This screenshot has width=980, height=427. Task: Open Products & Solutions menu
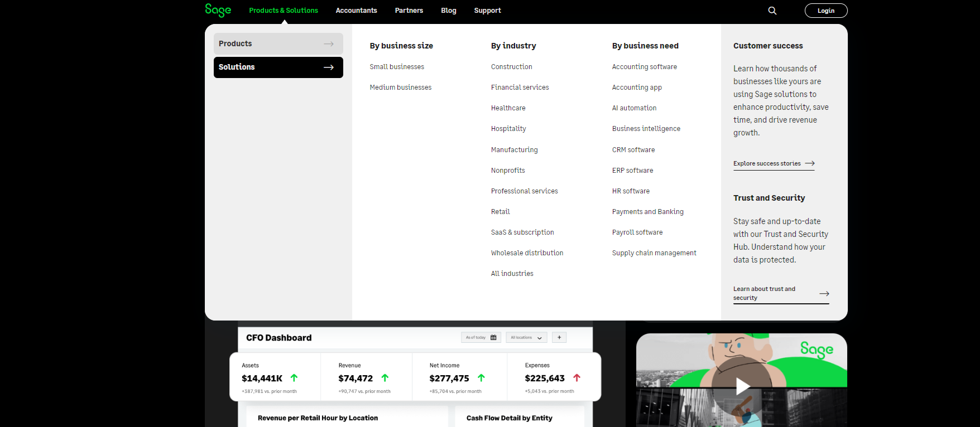pos(284,11)
